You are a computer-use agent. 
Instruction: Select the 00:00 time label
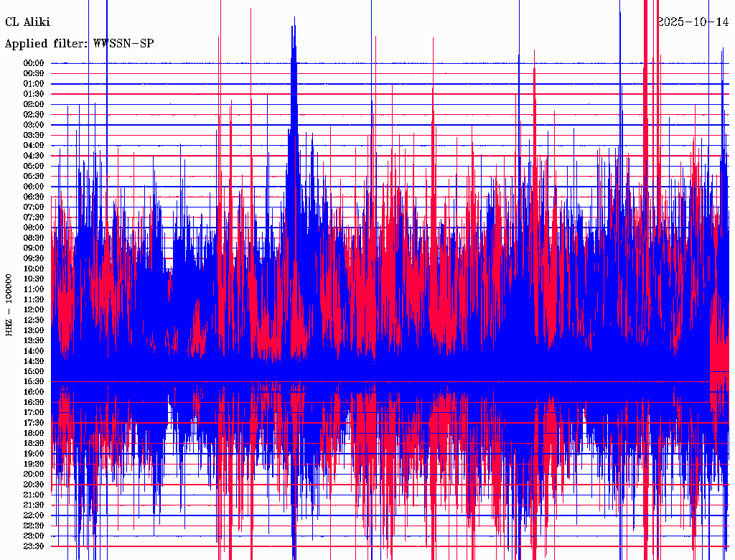coord(34,63)
